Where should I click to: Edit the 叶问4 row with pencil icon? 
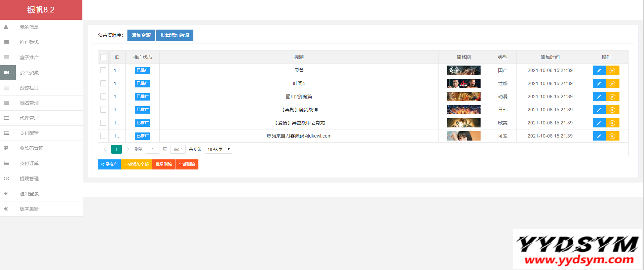coord(599,84)
